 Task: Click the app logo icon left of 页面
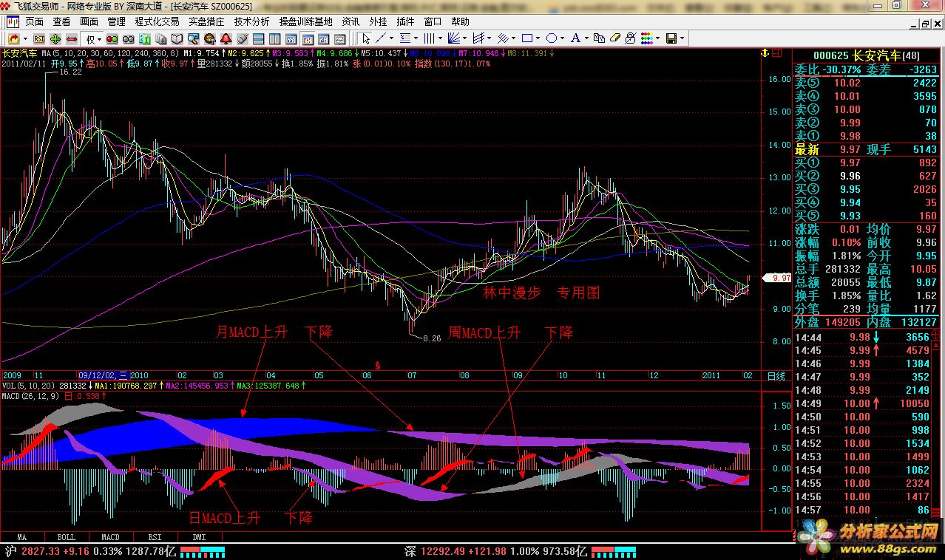(13, 22)
